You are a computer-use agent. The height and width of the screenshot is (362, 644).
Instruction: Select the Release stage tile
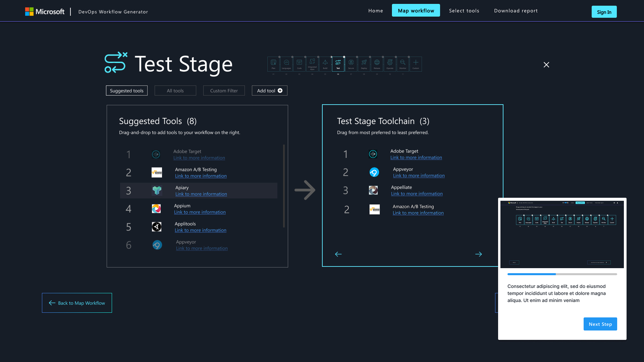[x=377, y=64]
